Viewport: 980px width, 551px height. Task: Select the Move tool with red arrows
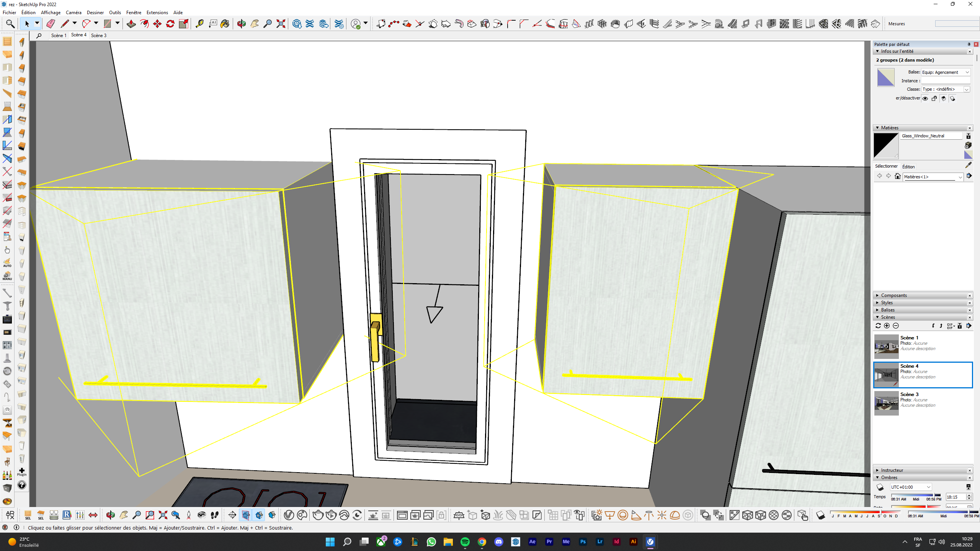click(157, 24)
